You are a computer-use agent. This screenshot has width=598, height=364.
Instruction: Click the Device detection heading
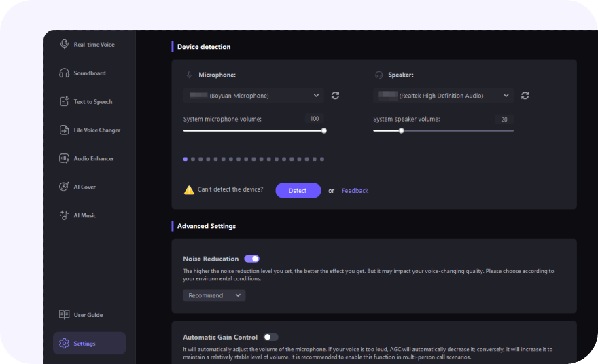pos(204,47)
